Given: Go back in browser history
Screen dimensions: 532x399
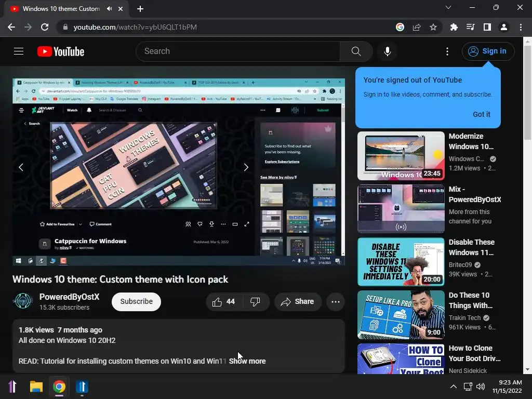Looking at the screenshot, I should [11, 27].
